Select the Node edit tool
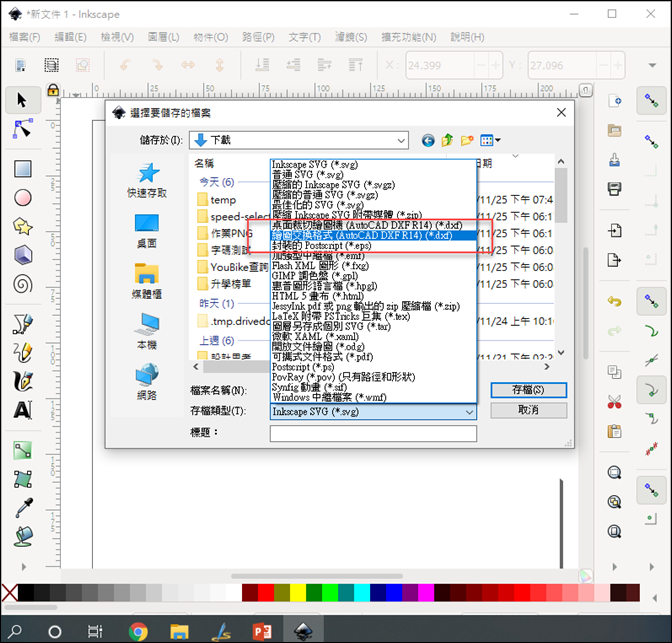The height and width of the screenshot is (643, 672). 22,129
